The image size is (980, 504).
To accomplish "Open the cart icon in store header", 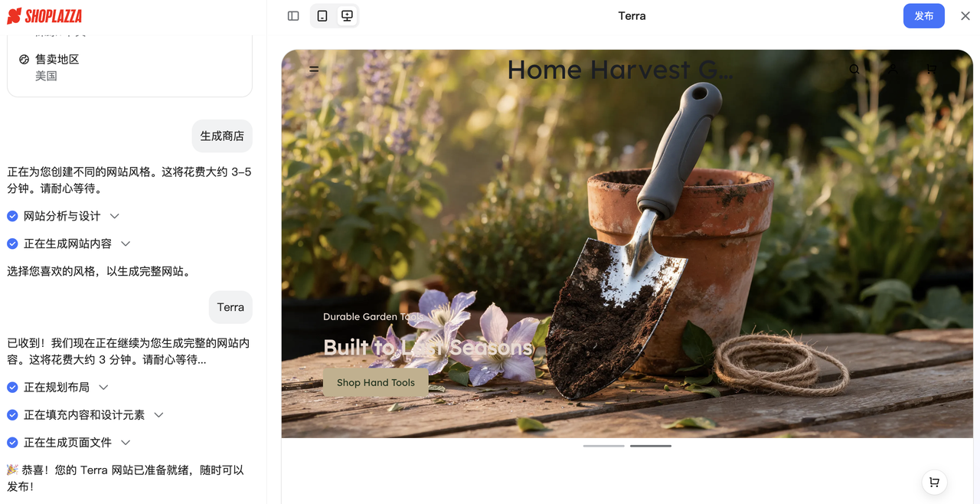I will [932, 70].
